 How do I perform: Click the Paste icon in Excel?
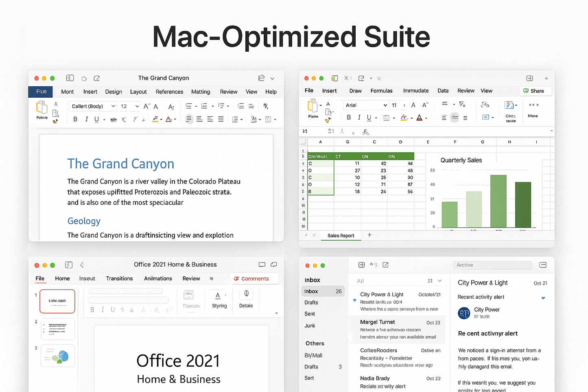click(x=313, y=106)
